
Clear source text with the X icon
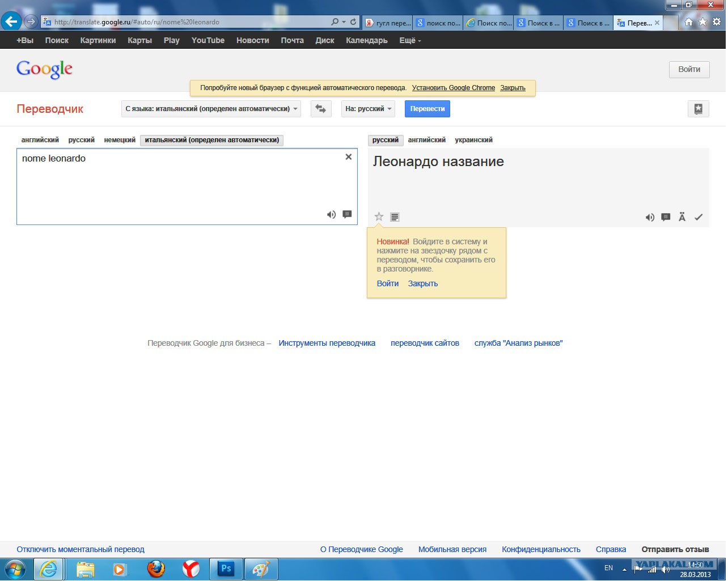349,157
